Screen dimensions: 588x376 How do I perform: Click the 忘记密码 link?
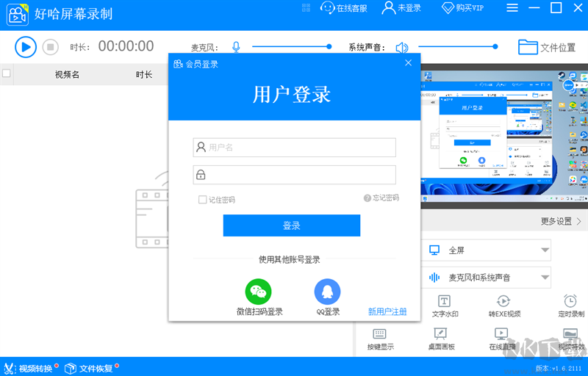click(x=381, y=198)
